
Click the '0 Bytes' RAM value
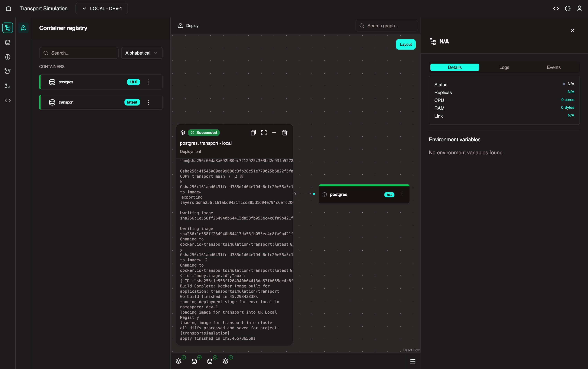pos(568,107)
